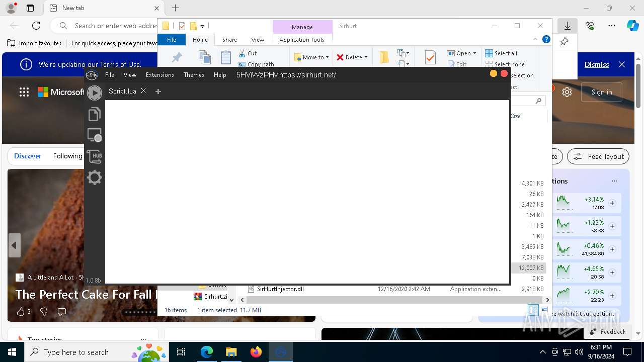Click Explorer horizontal scrollbar right arrow
644x362 pixels.
547,300
